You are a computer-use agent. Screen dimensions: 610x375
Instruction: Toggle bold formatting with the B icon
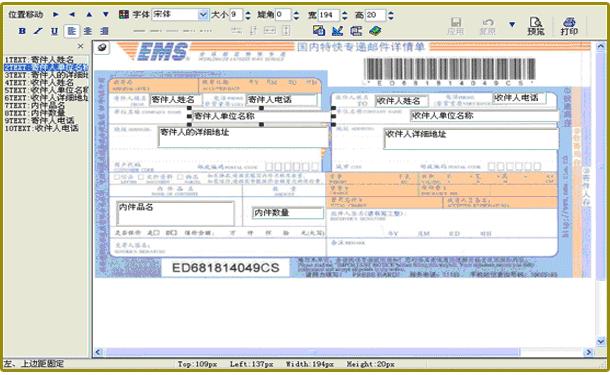pos(22,31)
